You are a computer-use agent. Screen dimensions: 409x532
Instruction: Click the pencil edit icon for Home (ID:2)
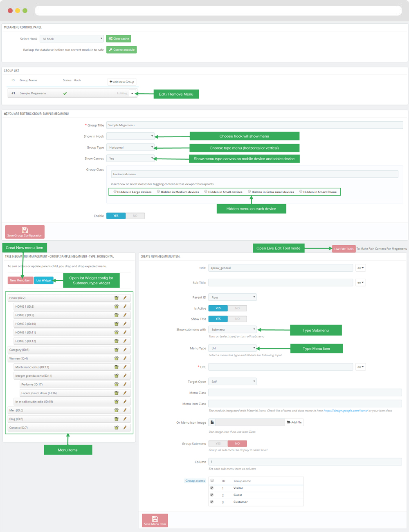[125, 298]
